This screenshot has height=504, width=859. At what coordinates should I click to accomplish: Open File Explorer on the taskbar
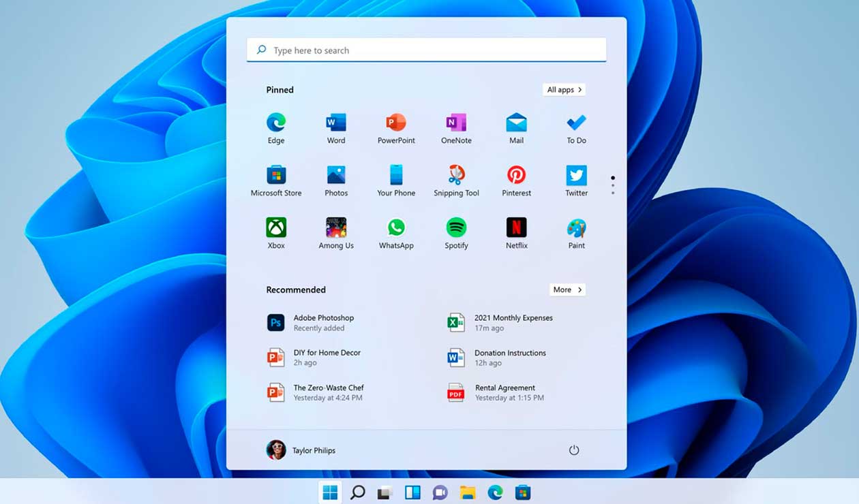click(468, 492)
